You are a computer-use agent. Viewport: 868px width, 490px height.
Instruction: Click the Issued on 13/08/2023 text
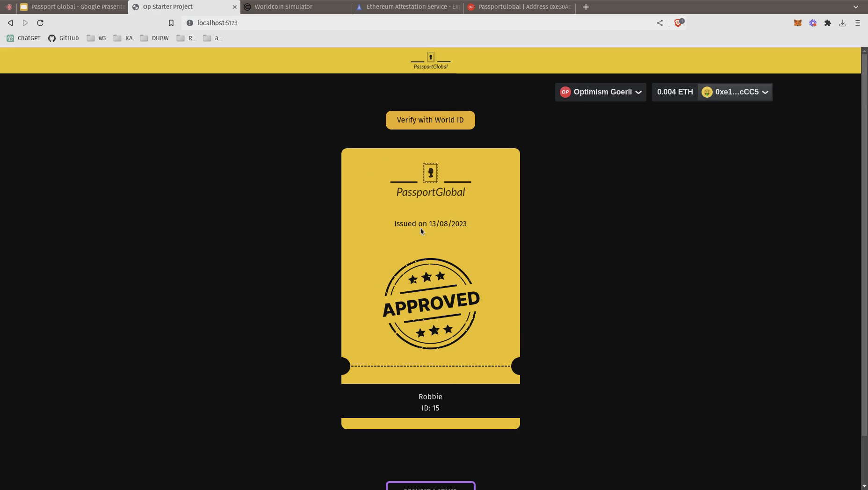coord(430,224)
